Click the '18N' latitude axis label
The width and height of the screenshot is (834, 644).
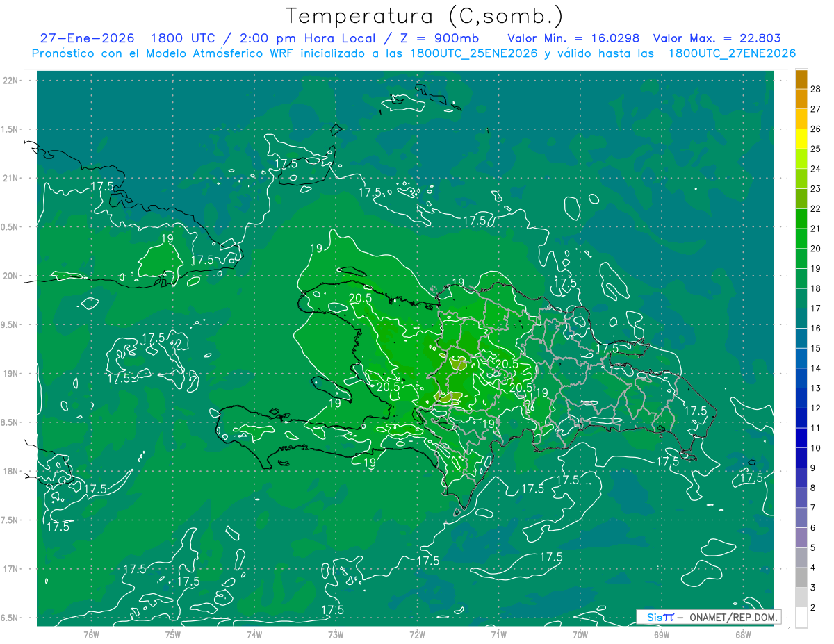[9, 471]
